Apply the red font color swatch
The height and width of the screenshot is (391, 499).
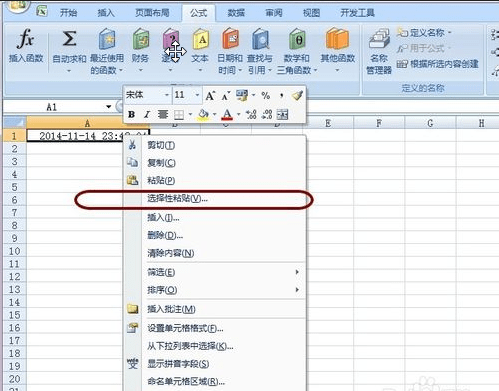point(227,115)
